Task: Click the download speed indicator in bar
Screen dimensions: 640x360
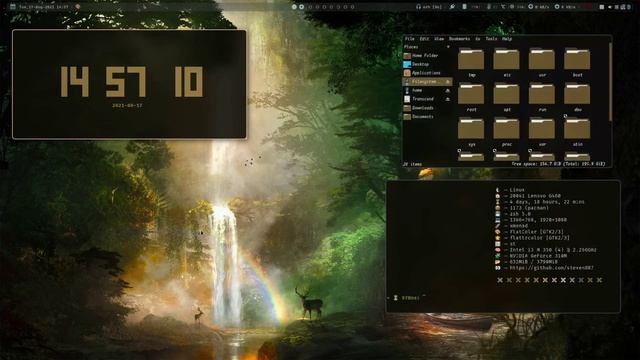Action: (x=539, y=7)
